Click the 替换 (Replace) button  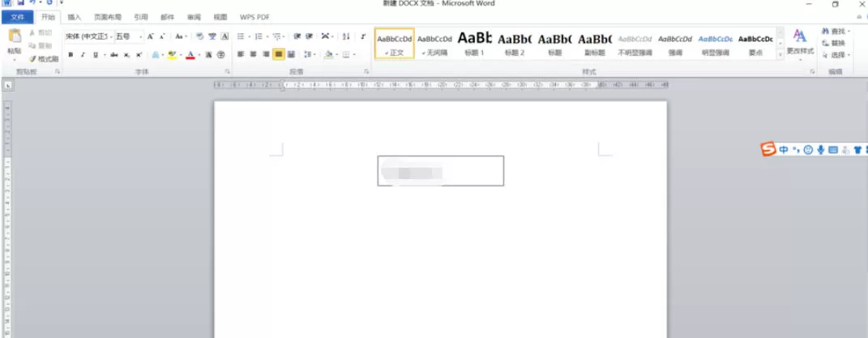[834, 43]
